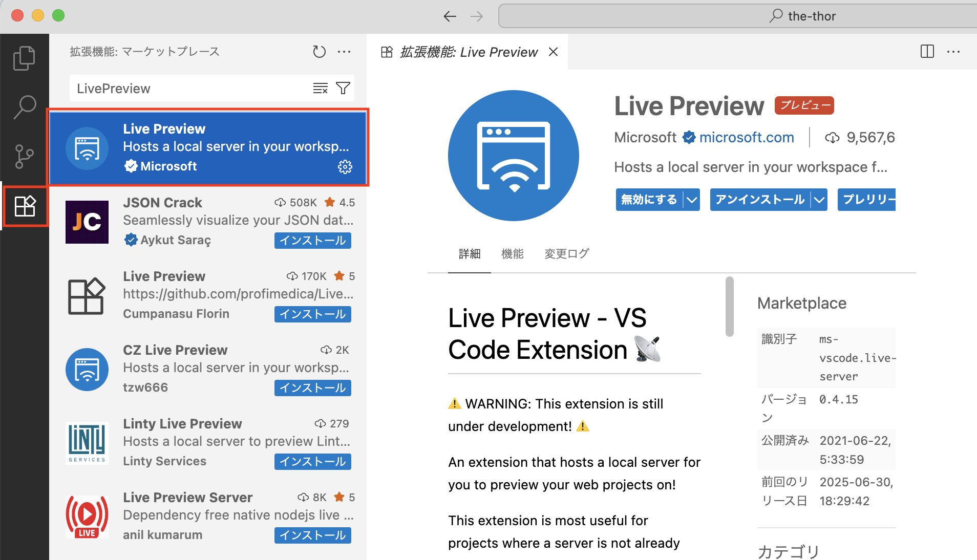
Task: Click the readme vertical scrollbar
Action: 730,307
